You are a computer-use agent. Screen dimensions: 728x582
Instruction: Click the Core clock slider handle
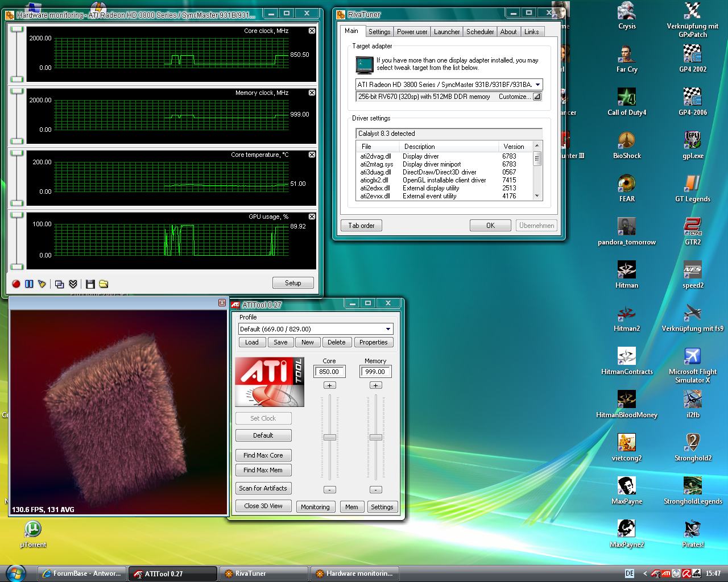[x=330, y=437]
